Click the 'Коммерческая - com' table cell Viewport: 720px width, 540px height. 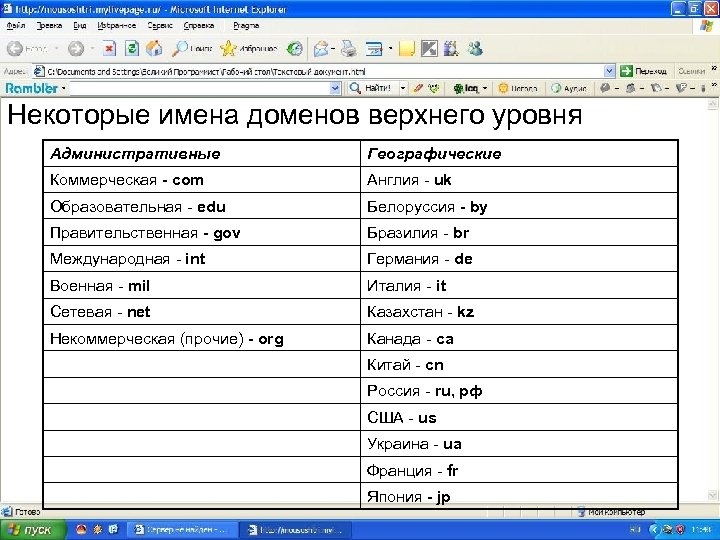[x=202, y=180]
